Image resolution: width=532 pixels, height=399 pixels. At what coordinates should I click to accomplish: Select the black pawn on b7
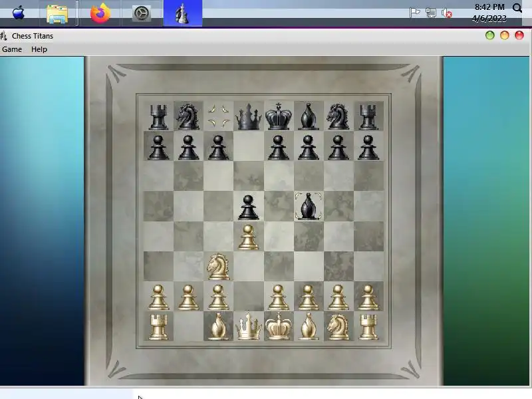pyautogui.click(x=188, y=147)
